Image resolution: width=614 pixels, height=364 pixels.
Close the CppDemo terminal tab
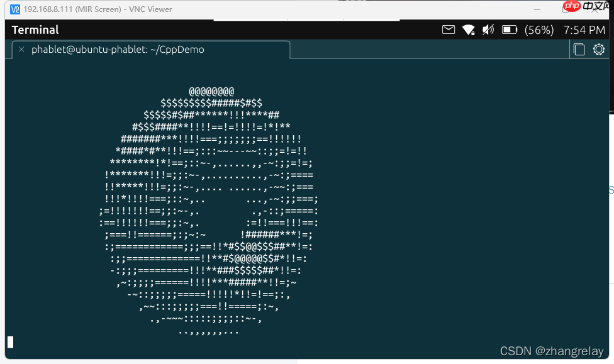tap(21, 49)
